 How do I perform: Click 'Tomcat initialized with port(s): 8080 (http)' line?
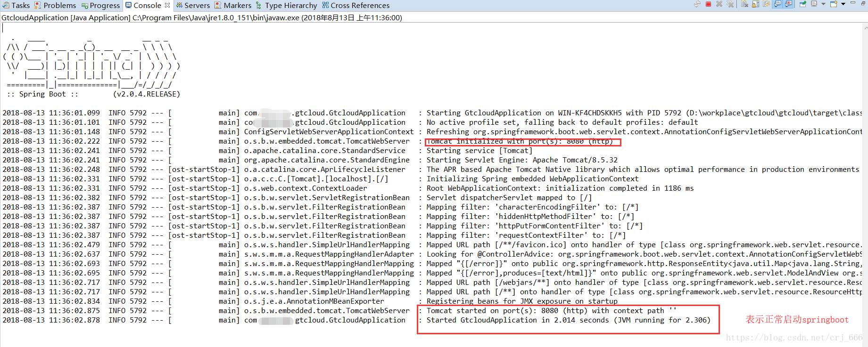[x=520, y=141]
